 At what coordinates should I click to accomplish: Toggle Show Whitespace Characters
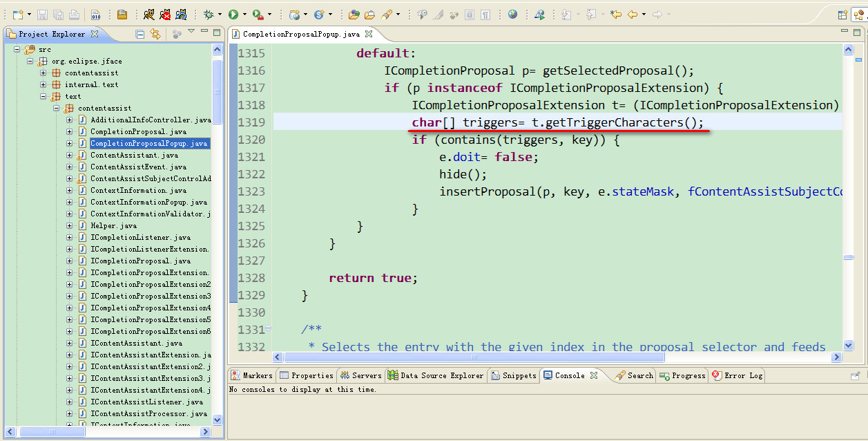pyautogui.click(x=485, y=14)
